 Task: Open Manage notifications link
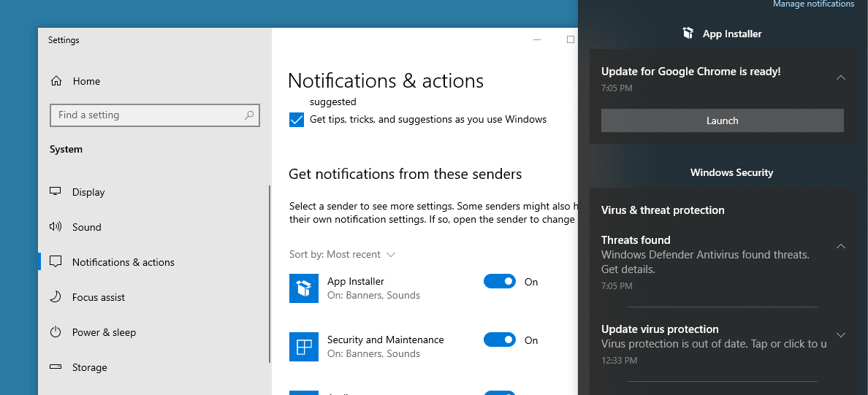click(x=813, y=4)
